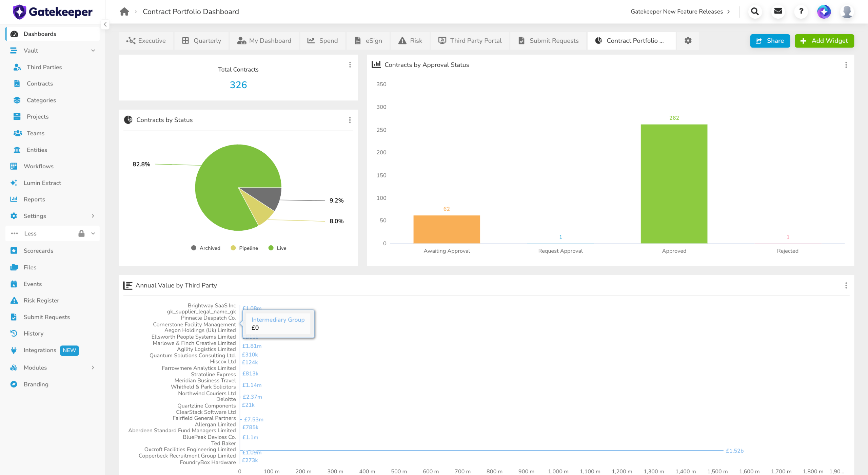The width and height of the screenshot is (868, 475).
Task: Collapse the Vault section chevron
Action: coord(93,51)
